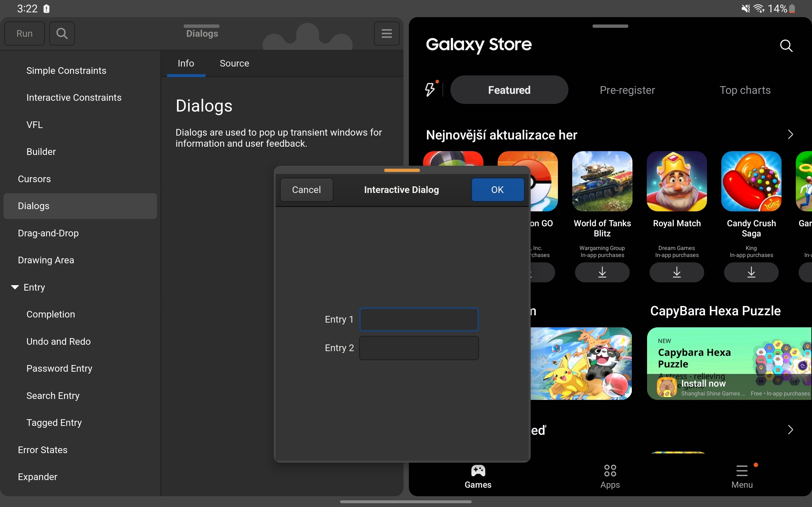The image size is (812, 507).
Task: Collapse the Entry tree node
Action: (x=15, y=287)
